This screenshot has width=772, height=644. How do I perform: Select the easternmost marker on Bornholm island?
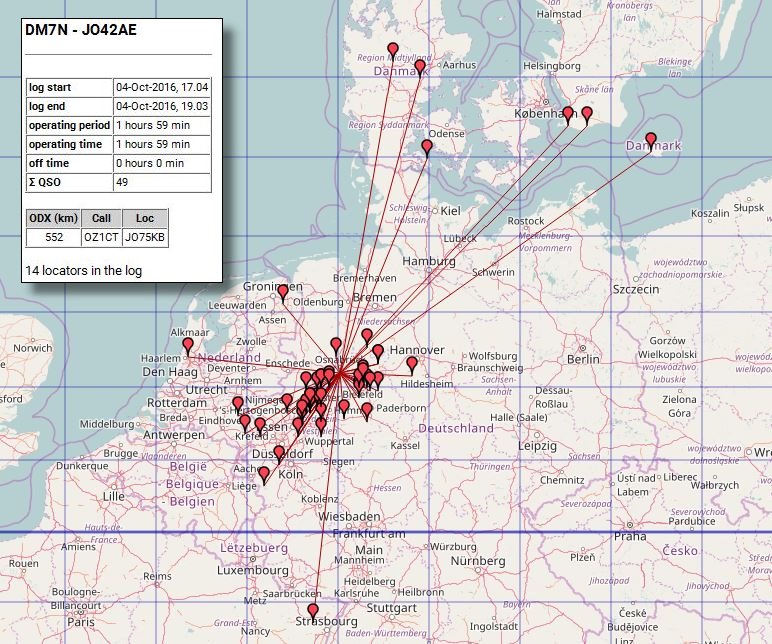[x=651, y=139]
